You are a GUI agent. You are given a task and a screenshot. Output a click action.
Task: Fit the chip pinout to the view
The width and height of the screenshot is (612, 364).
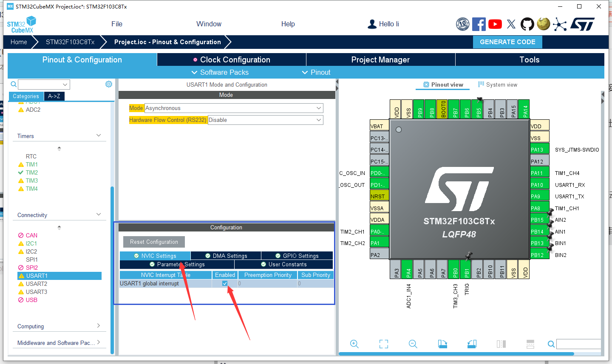[384, 344]
